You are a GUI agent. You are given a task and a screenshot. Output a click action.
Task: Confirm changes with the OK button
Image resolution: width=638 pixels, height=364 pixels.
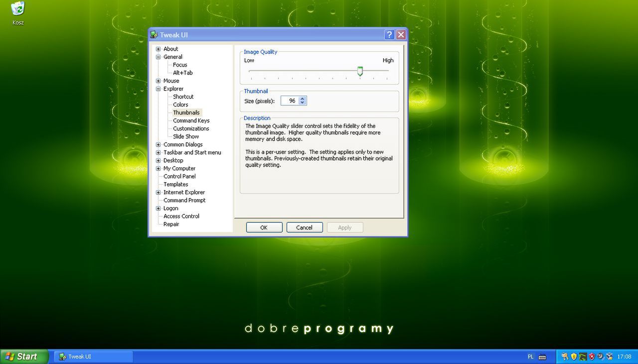(264, 227)
